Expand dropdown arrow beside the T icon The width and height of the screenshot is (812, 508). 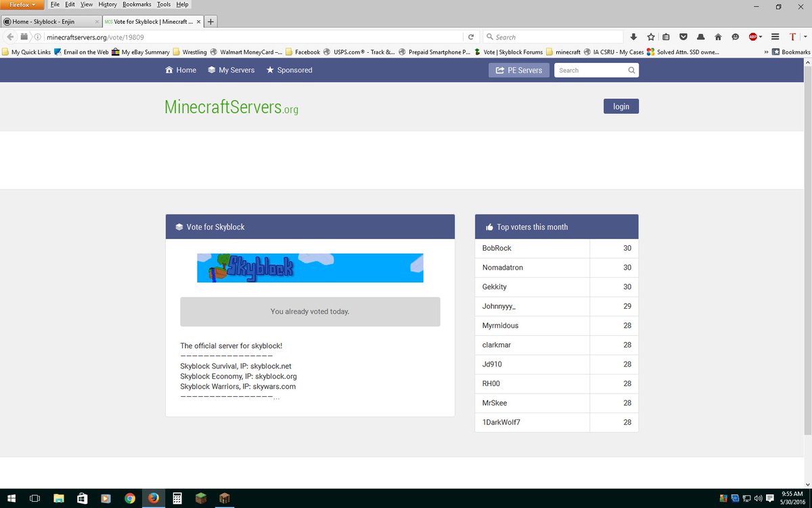[x=805, y=37]
